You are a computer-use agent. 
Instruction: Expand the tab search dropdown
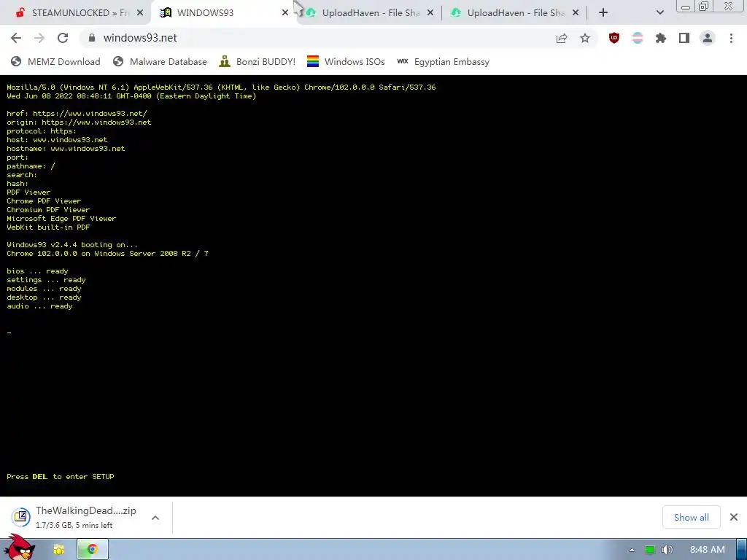(659, 13)
